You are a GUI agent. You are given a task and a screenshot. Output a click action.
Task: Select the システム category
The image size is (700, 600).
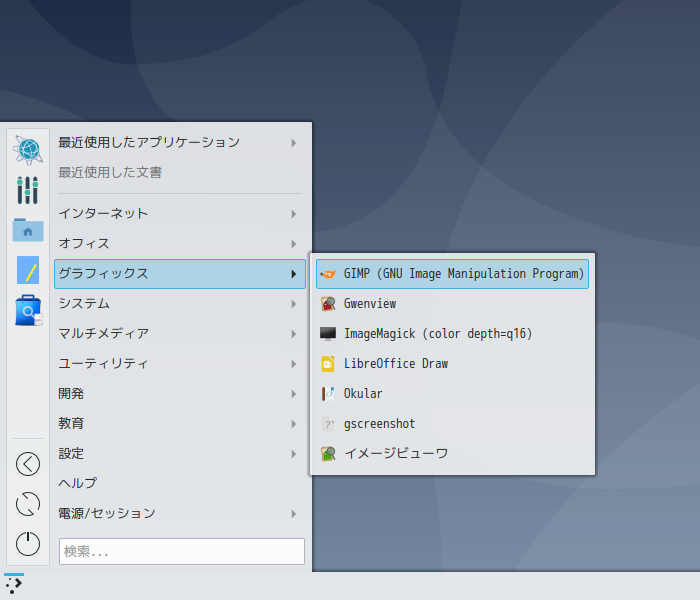coord(180,304)
